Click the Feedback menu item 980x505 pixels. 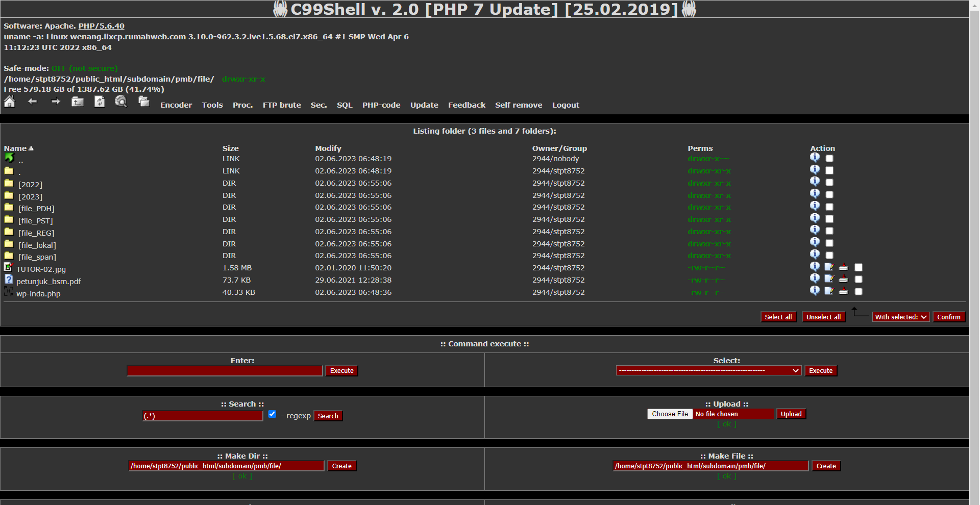467,105
